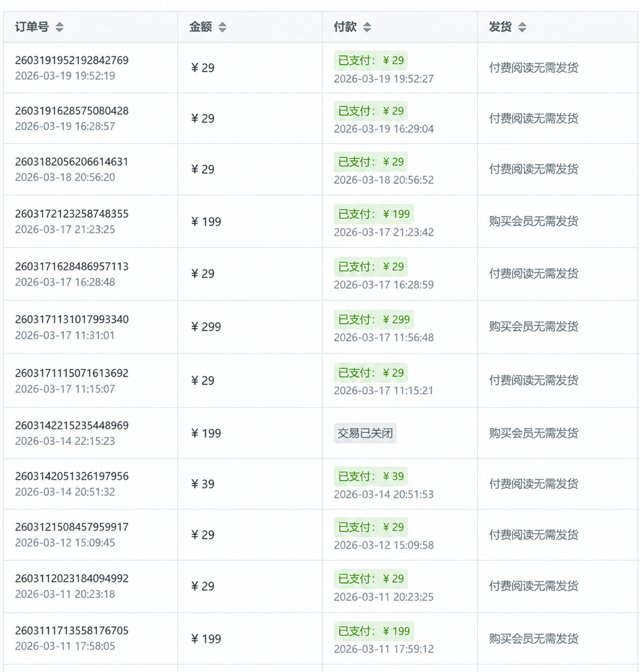Click order time 2026-03-17 11:31:01

pos(65,335)
